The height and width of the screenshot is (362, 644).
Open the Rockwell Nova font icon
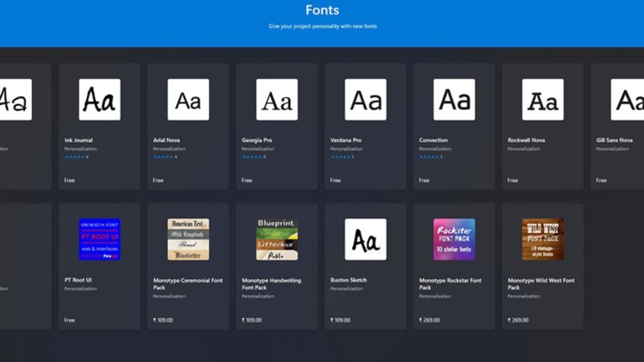543,100
